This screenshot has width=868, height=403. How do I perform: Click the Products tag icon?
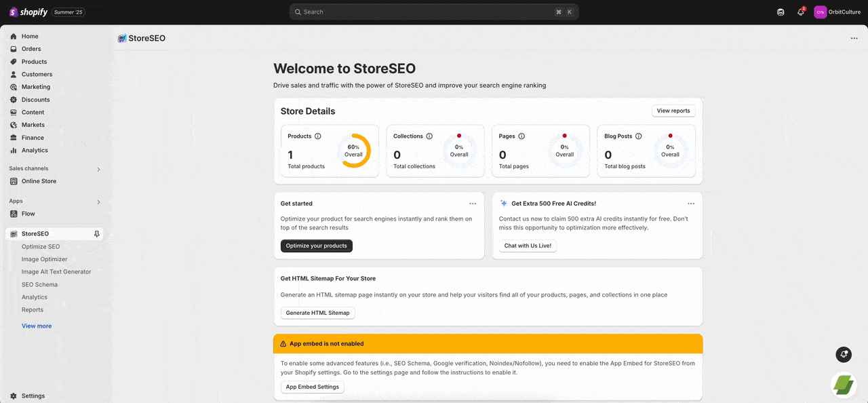[14, 62]
